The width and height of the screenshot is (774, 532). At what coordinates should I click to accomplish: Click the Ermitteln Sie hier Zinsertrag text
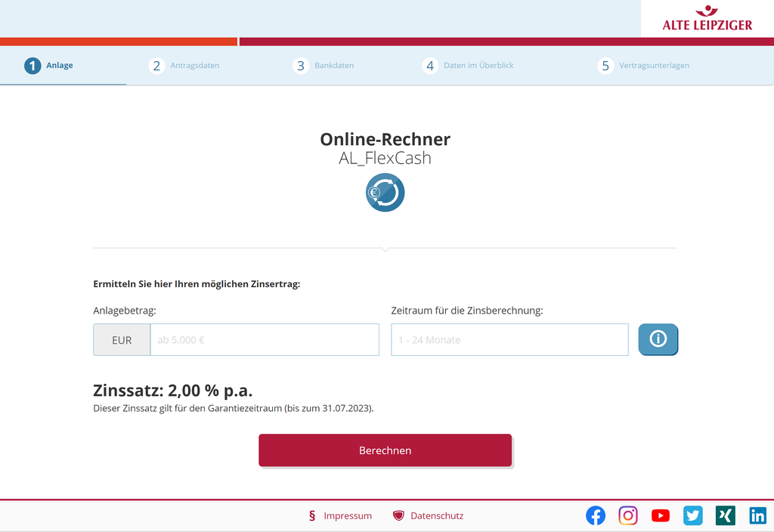(x=197, y=284)
